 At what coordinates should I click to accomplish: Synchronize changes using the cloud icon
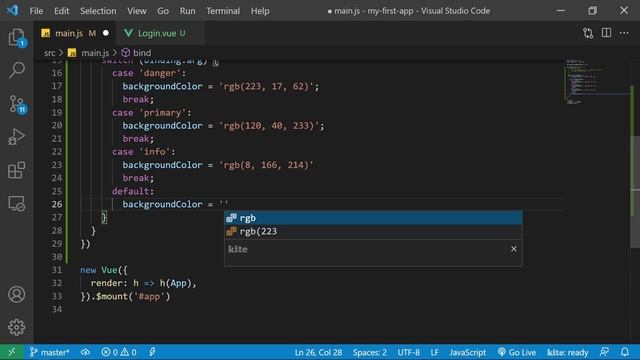[x=85, y=352]
